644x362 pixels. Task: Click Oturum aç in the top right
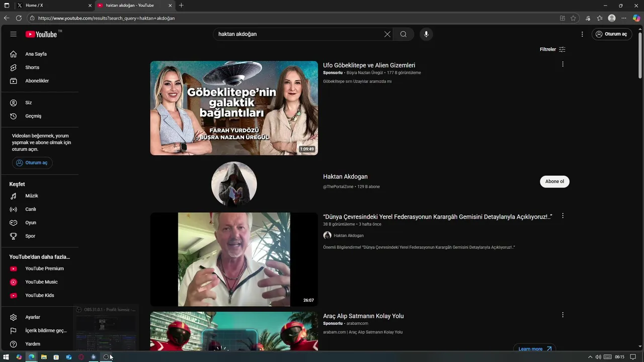click(x=612, y=34)
